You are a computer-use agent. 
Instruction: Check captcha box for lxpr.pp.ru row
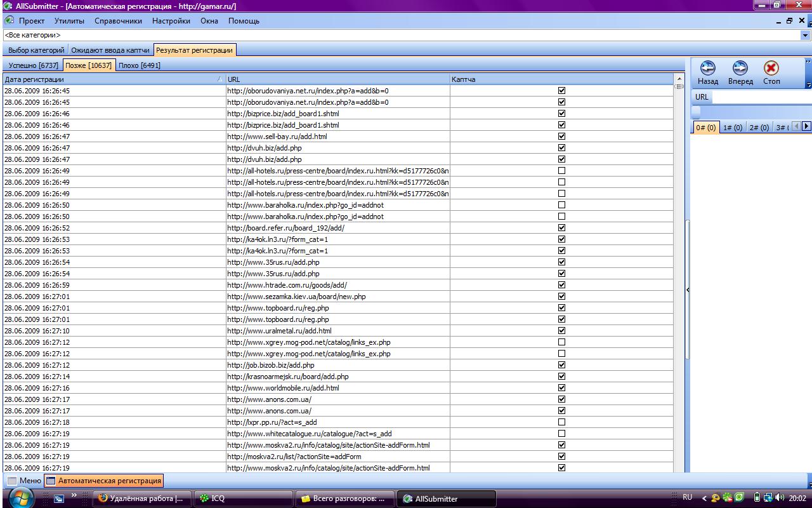click(561, 422)
